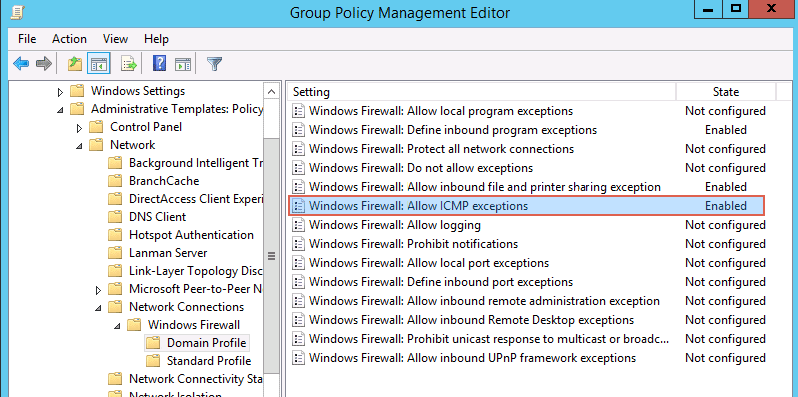
Task: Select Windows Settings in tree
Action: coord(138,91)
